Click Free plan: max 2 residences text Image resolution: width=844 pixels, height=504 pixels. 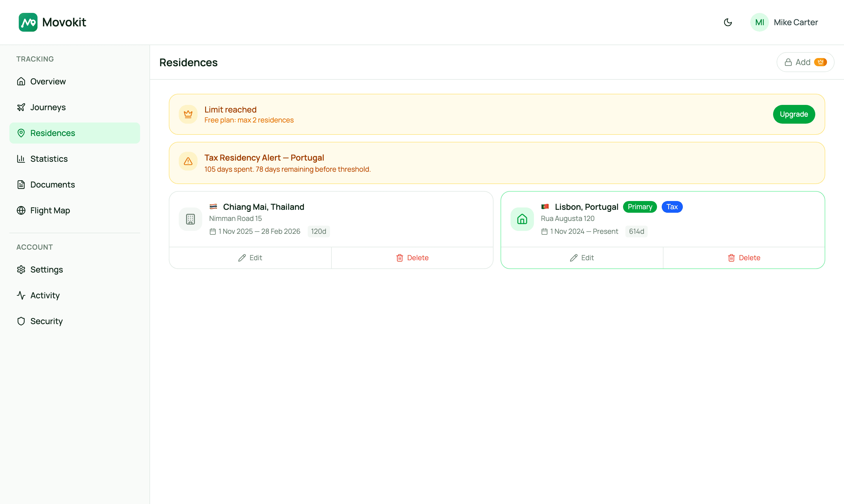[x=249, y=120]
